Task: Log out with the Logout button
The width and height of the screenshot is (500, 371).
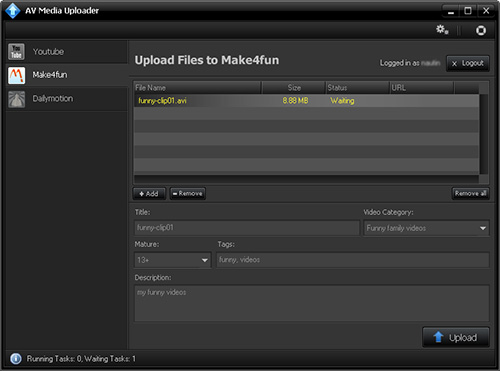Action: point(468,63)
